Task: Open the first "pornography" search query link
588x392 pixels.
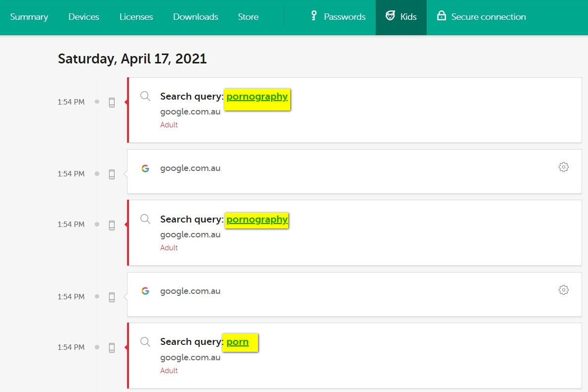Action: tap(257, 97)
